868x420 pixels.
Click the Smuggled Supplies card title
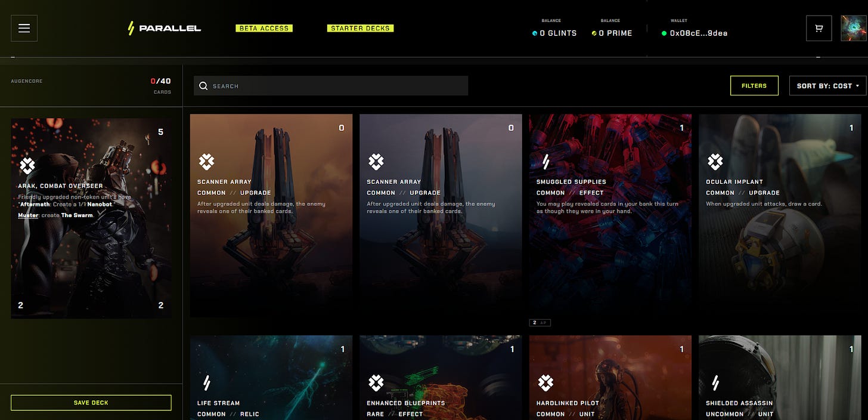571,182
